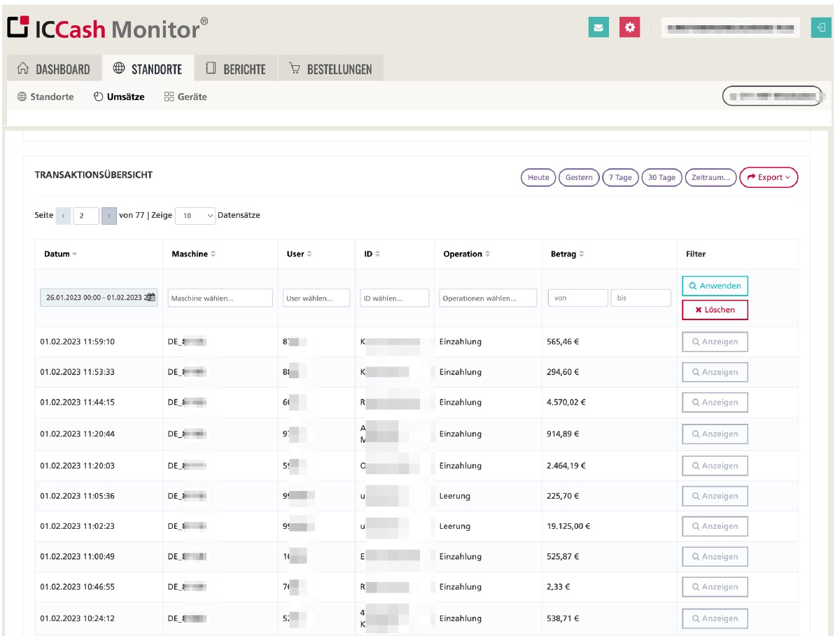840x636 pixels.
Task: Filter transactions to Heute
Action: (538, 178)
